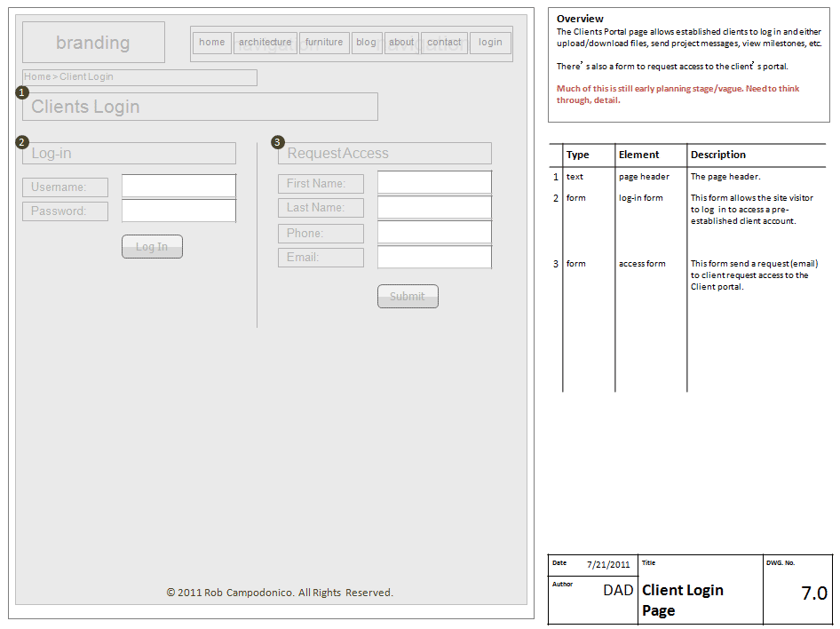
Task: Click the home navigation item
Action: click(211, 43)
